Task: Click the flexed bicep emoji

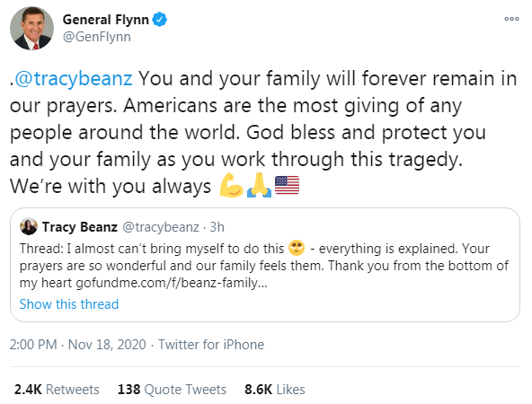Action: 231,185
